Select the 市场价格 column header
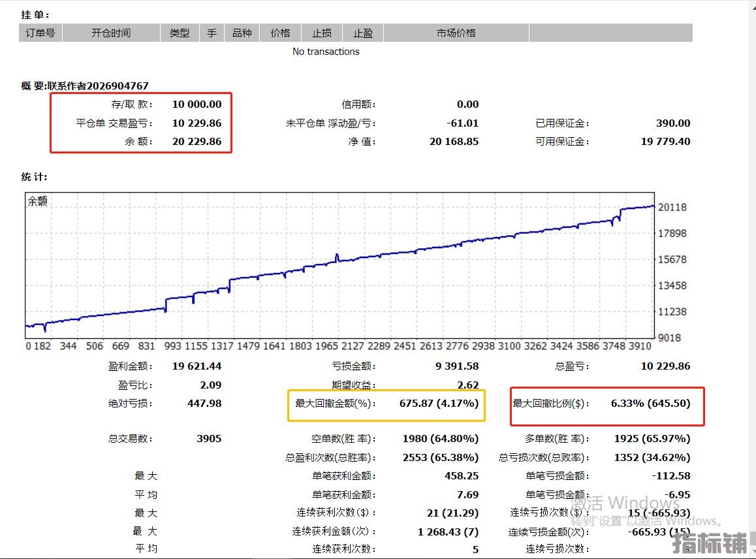Screen dimensions: 756x559 click(x=456, y=33)
